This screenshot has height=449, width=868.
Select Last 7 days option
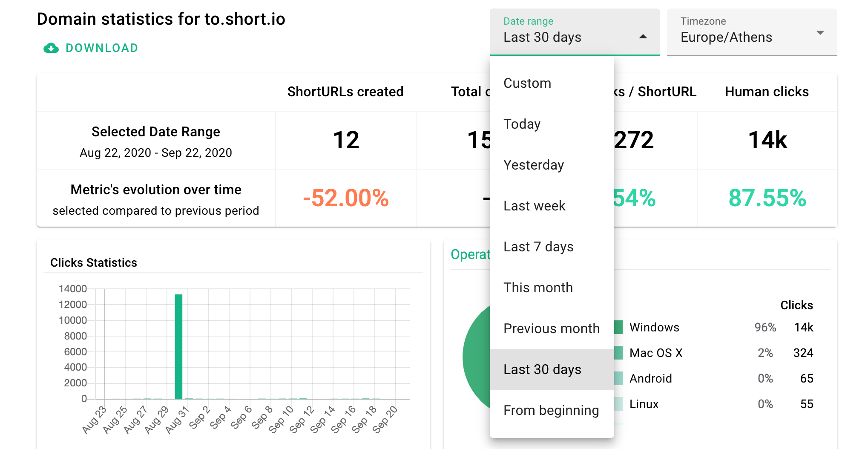(538, 247)
